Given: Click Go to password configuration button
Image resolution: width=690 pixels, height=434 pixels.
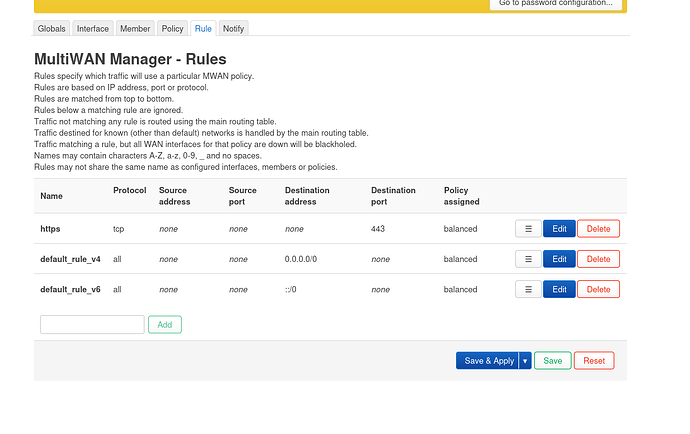Looking at the screenshot, I should (x=556, y=4).
